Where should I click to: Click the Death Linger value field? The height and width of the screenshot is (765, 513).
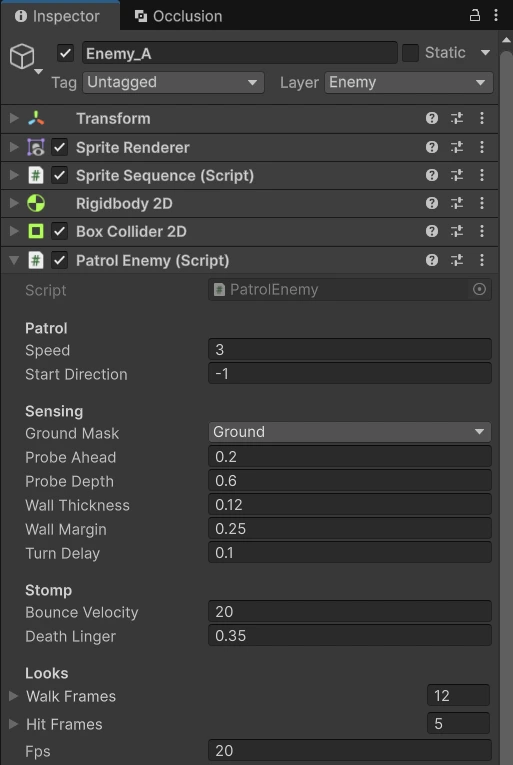pyautogui.click(x=349, y=635)
